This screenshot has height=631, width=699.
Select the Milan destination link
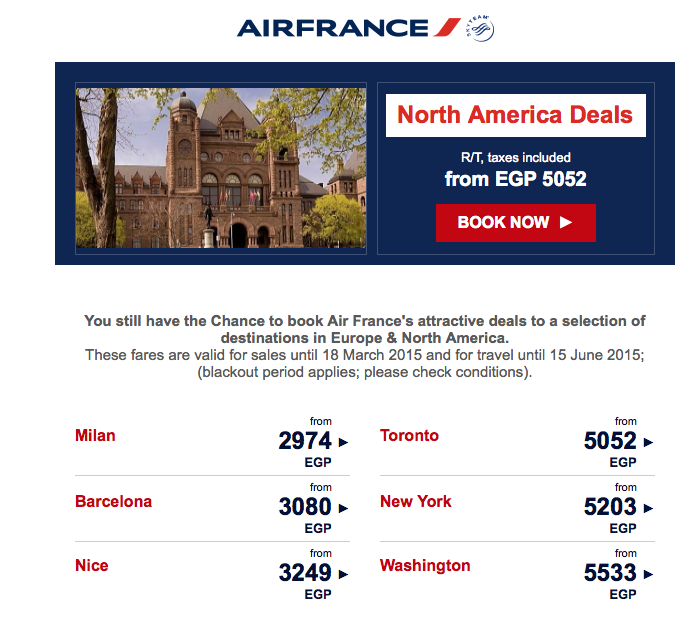95,435
